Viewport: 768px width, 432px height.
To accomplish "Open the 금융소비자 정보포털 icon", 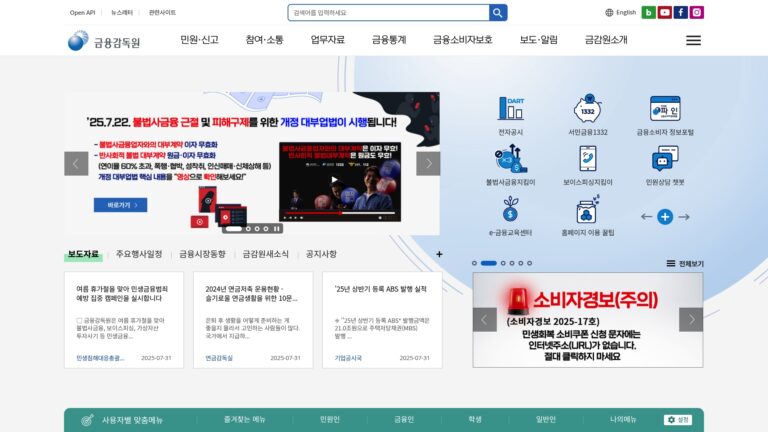I will pos(665,108).
